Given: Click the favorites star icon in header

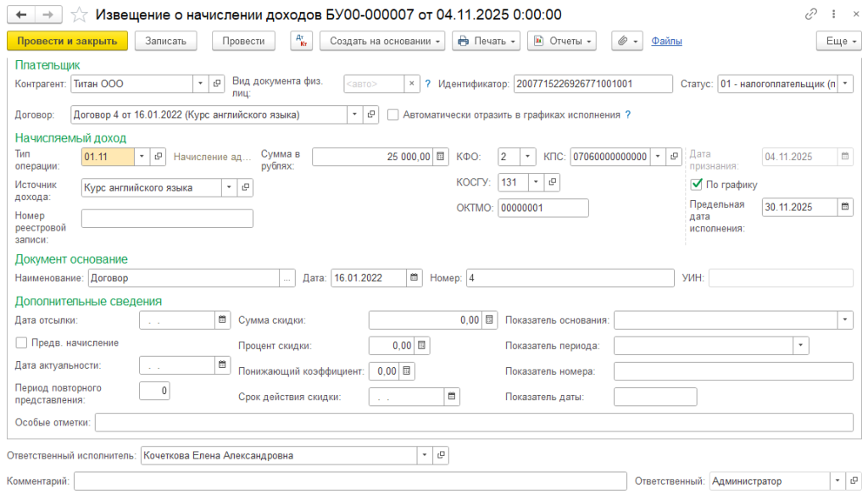Looking at the screenshot, I should coord(78,15).
